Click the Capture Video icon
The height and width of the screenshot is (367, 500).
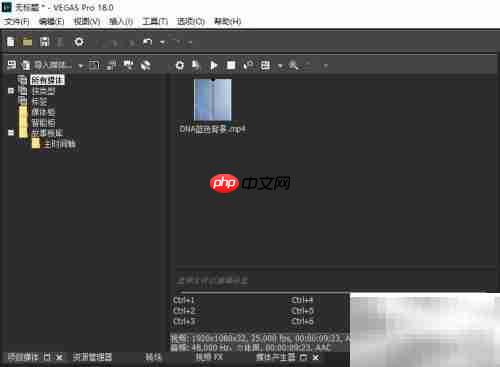pyautogui.click(x=94, y=65)
